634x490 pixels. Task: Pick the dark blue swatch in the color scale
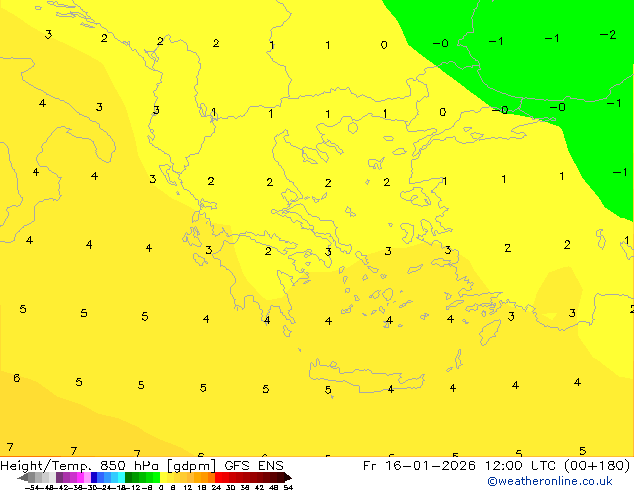click(x=94, y=477)
